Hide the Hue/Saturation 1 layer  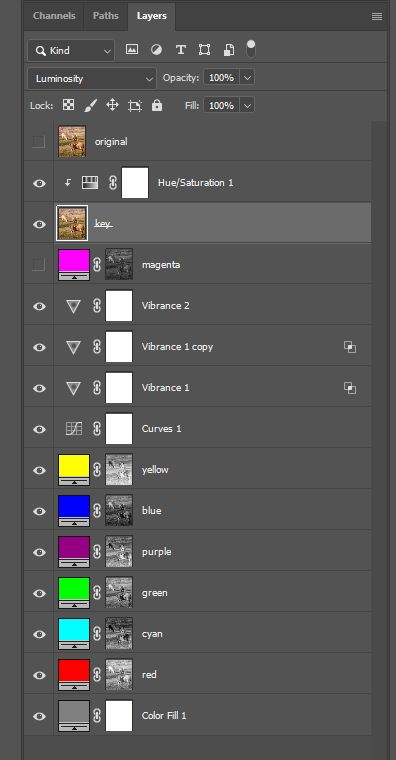[x=39, y=183]
